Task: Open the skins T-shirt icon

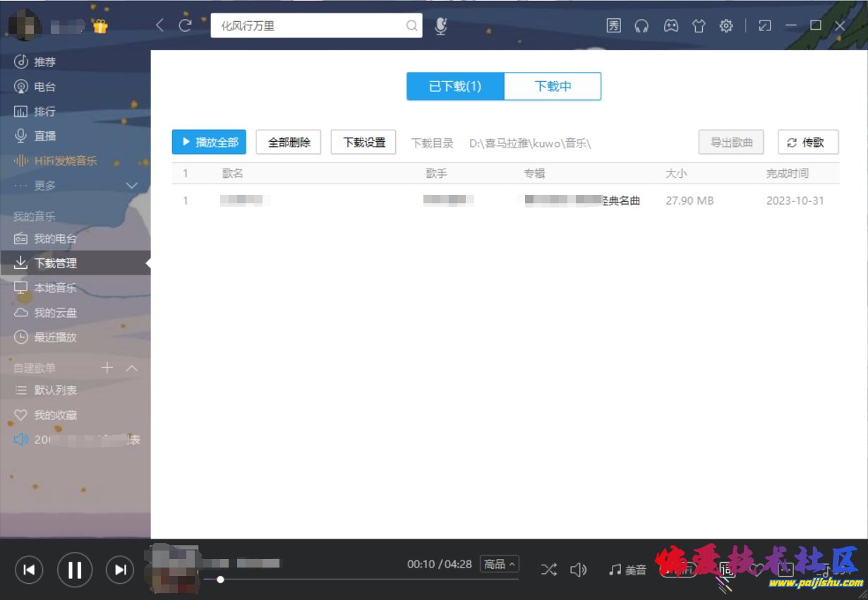Action: pyautogui.click(x=699, y=25)
